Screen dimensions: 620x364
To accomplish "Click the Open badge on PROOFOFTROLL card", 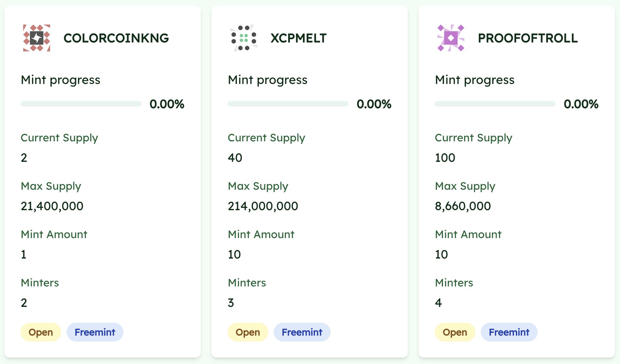I will point(455,332).
